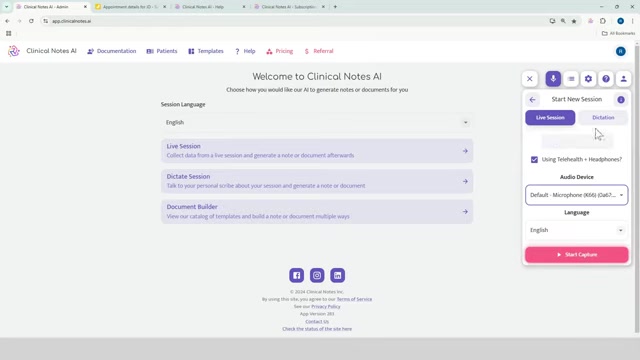Screen dimensions: 640x360
Task: Open the Documentation menu
Action: [111, 51]
